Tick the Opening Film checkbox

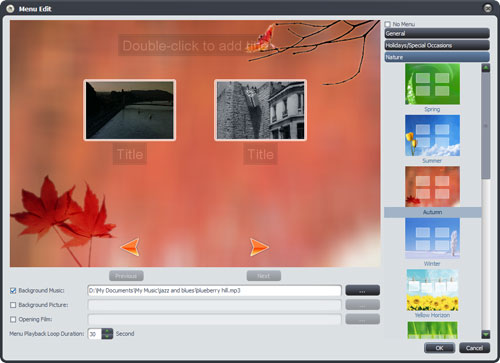[x=13, y=319]
